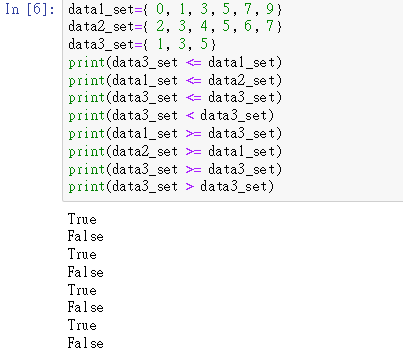Place cursor in data1_set definition line
This screenshot has width=403, height=362.
pos(175,9)
